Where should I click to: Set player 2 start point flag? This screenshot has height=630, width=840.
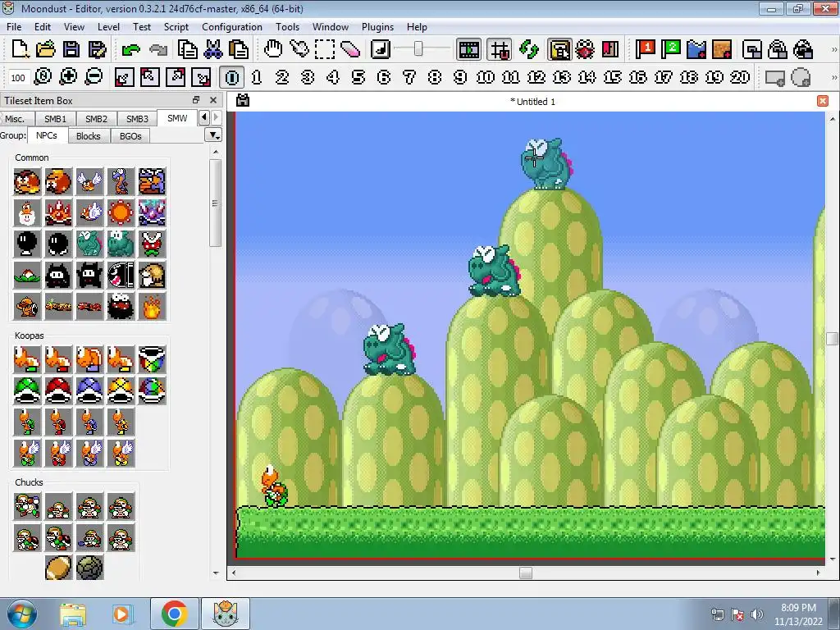[670, 49]
